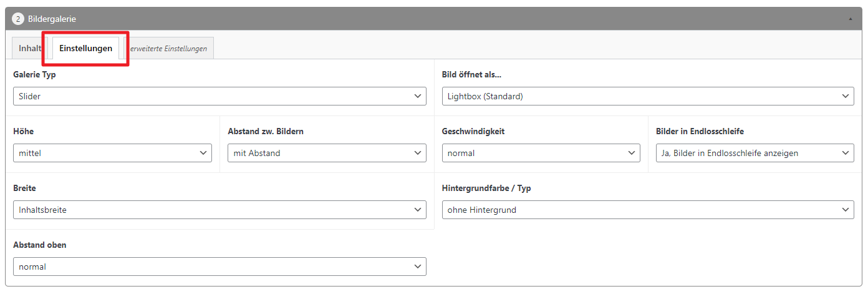Switch to the Inhalt tab
The width and height of the screenshot is (868, 294).
(30, 48)
